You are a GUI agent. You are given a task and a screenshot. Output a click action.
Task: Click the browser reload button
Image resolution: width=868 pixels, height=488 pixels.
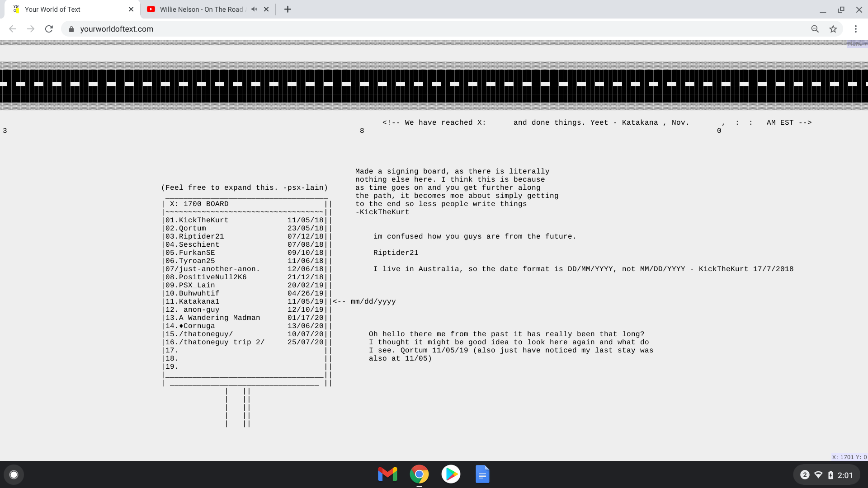point(49,29)
